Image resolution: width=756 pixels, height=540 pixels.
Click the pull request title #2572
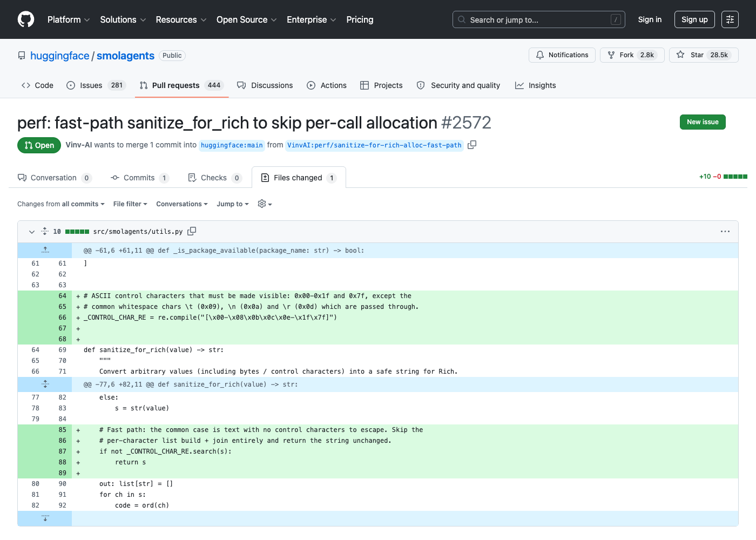(x=254, y=123)
